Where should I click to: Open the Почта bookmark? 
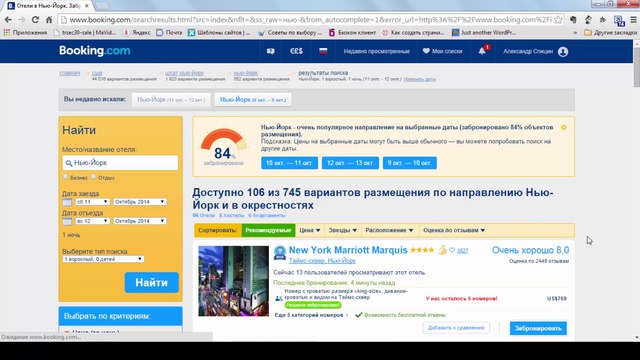pyautogui.click(x=169, y=32)
